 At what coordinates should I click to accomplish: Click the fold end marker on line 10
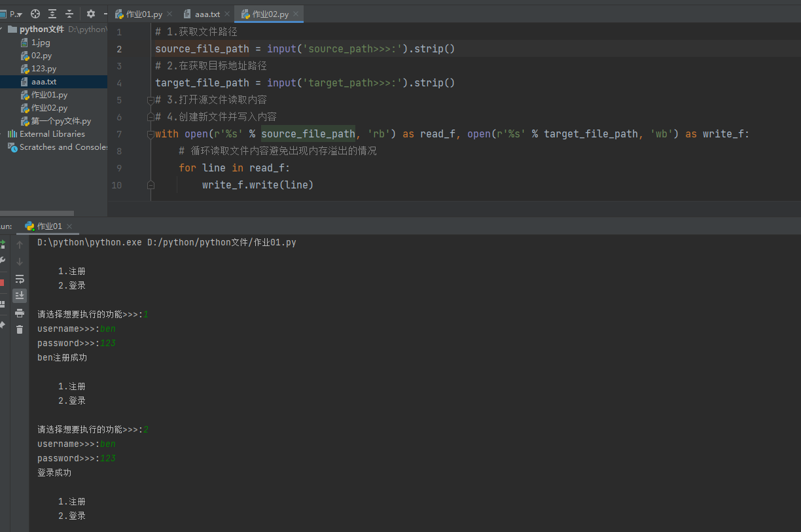tap(151, 185)
